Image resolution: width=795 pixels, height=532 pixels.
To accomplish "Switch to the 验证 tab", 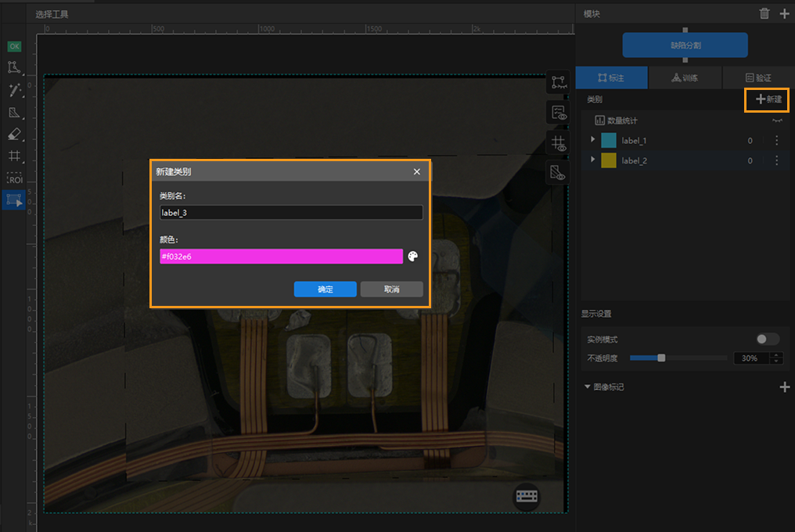I will [758, 77].
